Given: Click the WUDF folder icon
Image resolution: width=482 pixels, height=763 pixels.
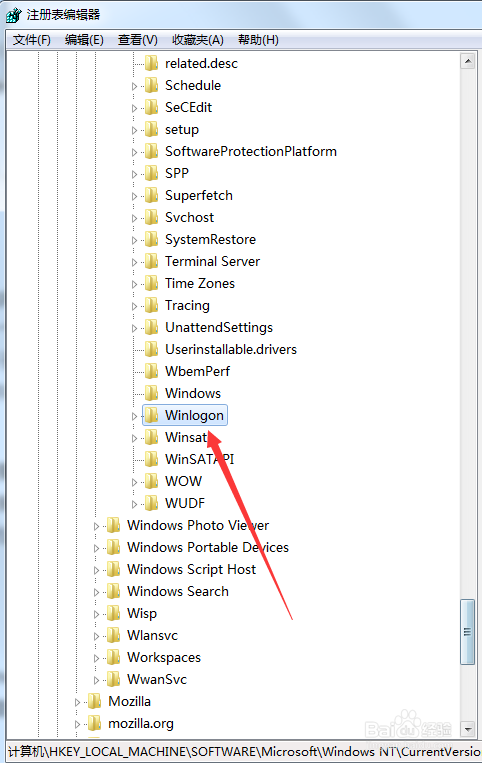Looking at the screenshot, I should tap(152, 503).
